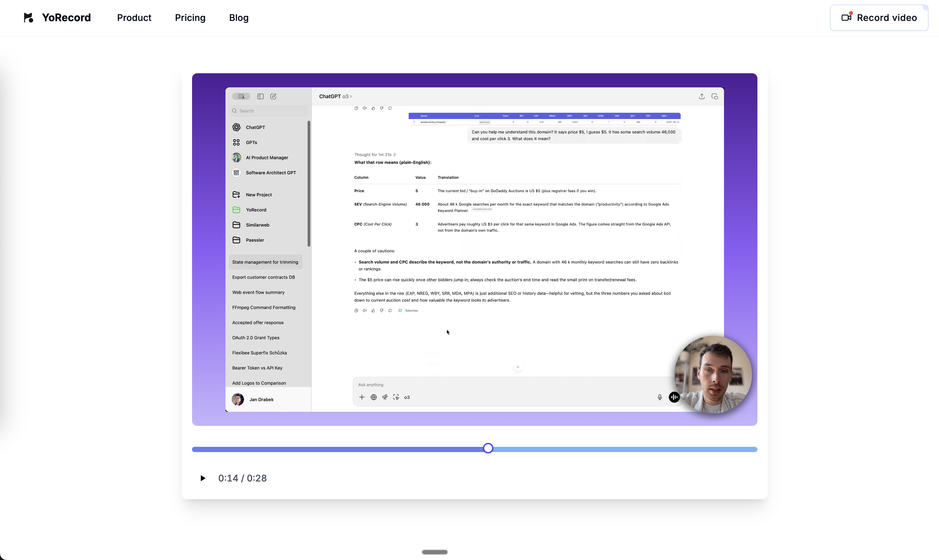Play the video with the play button
This screenshot has height=560, width=939.
point(203,478)
